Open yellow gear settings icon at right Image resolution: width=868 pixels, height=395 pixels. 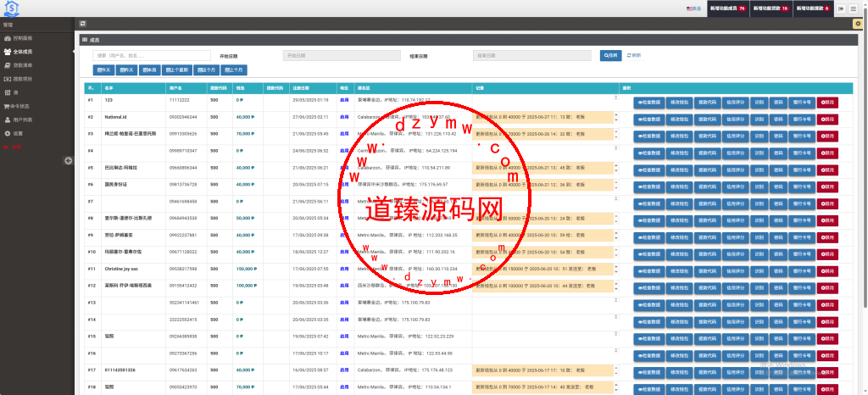pyautogui.click(x=858, y=24)
